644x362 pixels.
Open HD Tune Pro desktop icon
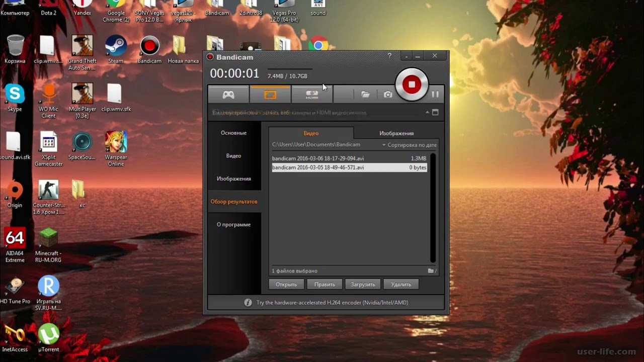tap(15, 290)
